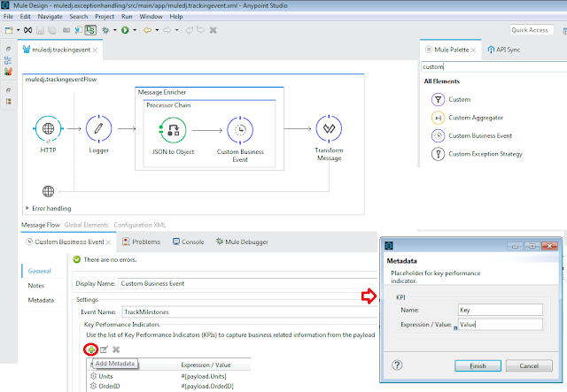Screen dimensions: 567x392
Task: Click the brown hierarchy sidebar icon
Action: tap(8, 102)
